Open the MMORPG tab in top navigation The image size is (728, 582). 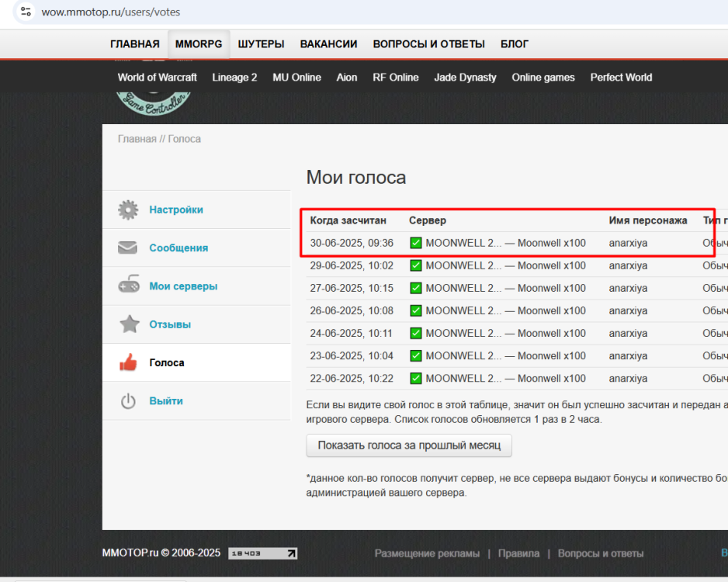[199, 44]
